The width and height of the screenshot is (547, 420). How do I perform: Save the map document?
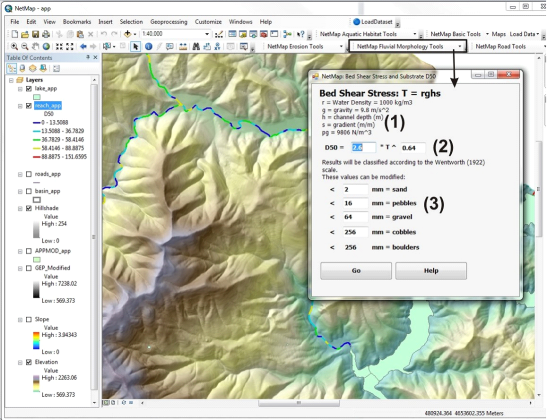(x=35, y=34)
